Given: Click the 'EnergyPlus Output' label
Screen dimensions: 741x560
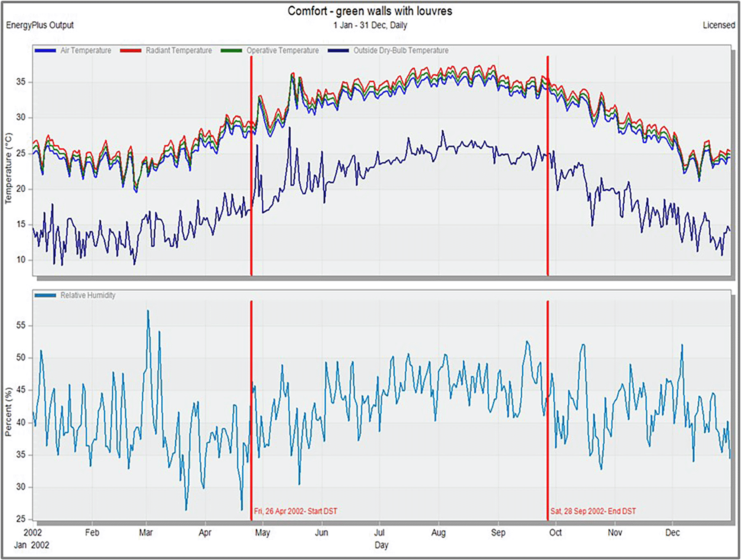Looking at the screenshot, I should click(40, 25).
